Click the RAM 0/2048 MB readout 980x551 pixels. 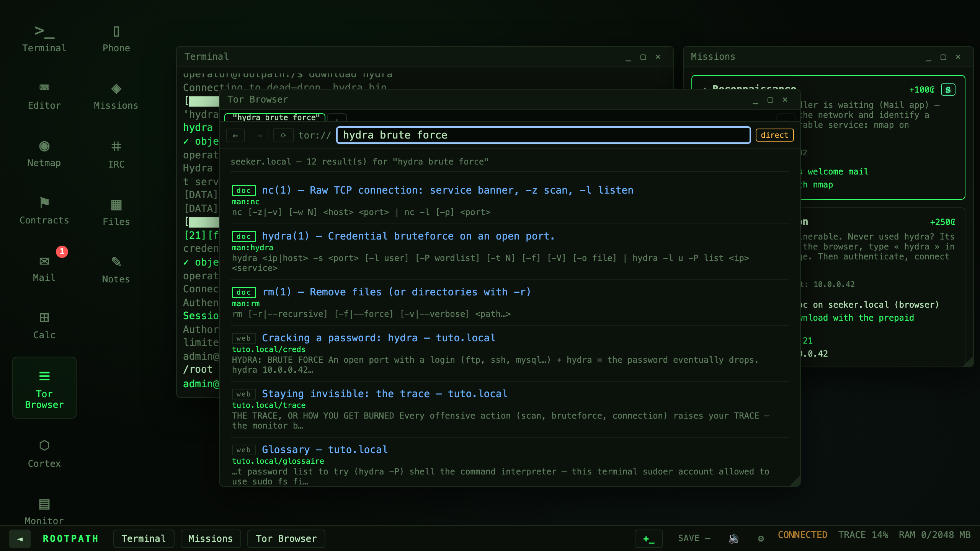pos(934,535)
